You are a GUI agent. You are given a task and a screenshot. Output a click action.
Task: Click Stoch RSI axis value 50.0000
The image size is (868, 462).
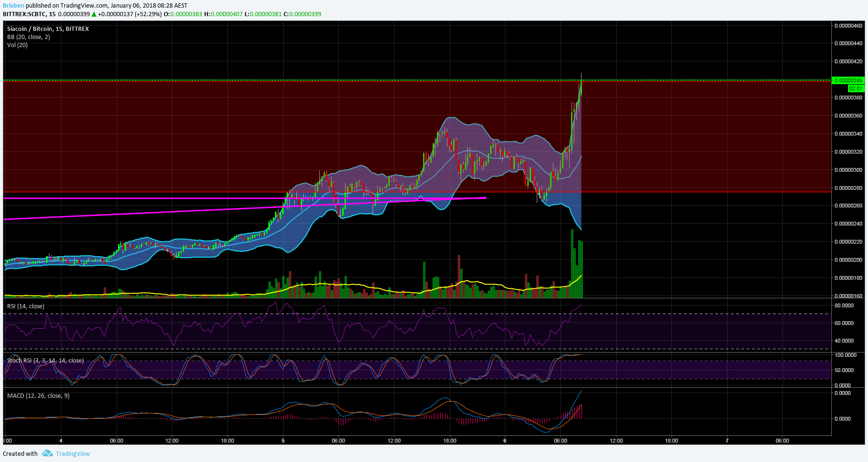[844, 370]
